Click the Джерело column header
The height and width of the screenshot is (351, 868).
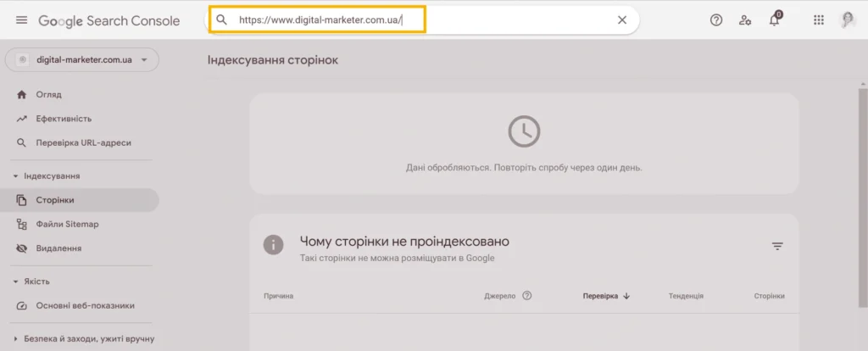[x=500, y=296]
